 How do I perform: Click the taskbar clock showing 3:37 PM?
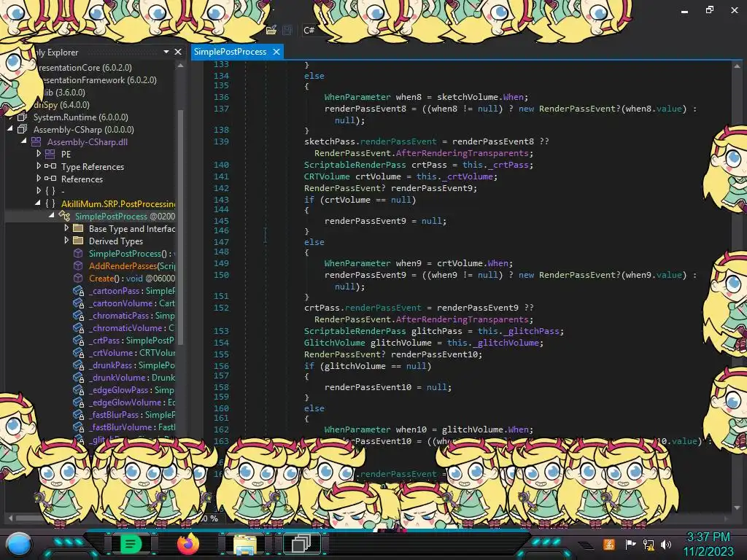pyautogui.click(x=708, y=537)
